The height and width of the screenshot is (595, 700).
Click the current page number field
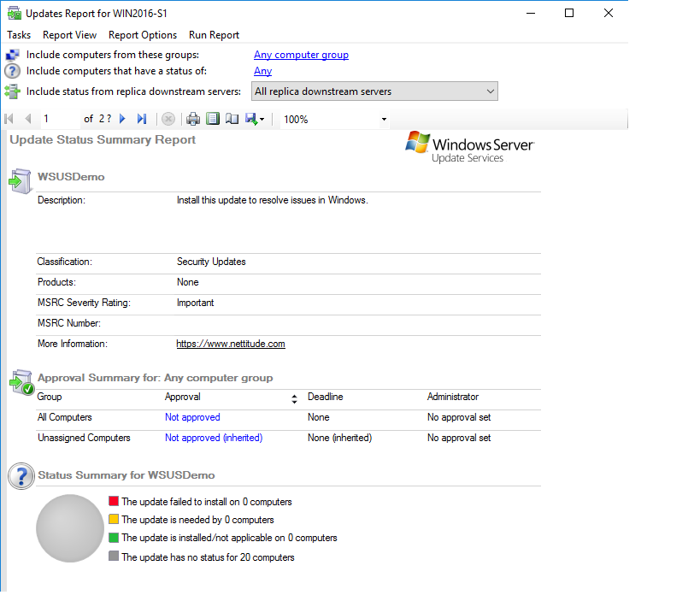point(59,119)
